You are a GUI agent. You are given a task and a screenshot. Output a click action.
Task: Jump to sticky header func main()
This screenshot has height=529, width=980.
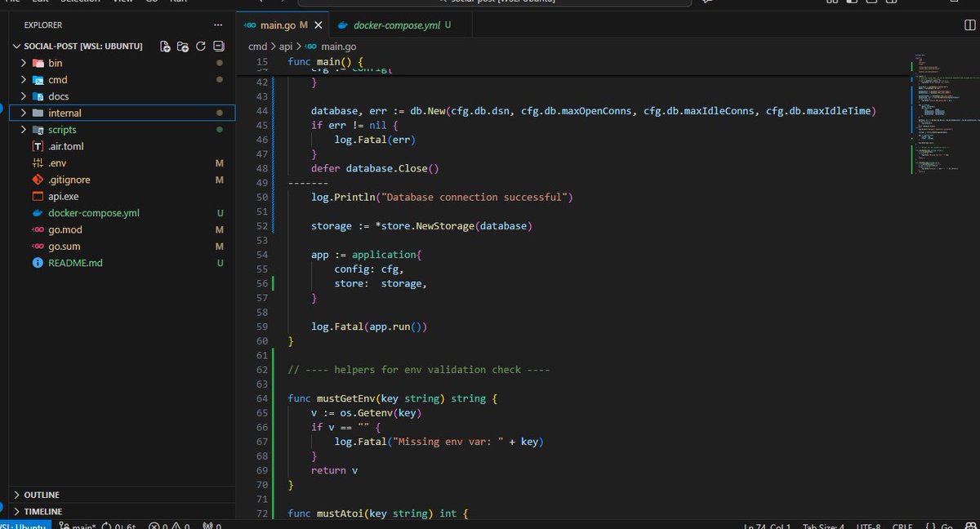click(x=325, y=62)
